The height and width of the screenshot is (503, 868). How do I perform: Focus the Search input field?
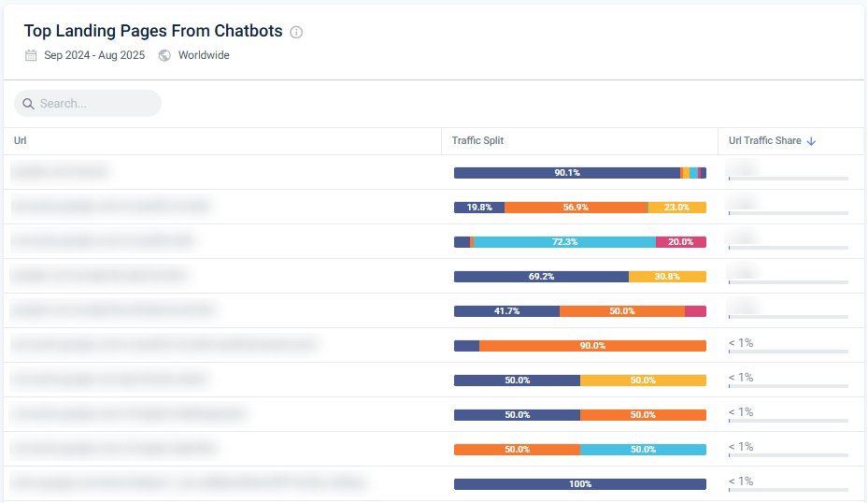point(93,104)
